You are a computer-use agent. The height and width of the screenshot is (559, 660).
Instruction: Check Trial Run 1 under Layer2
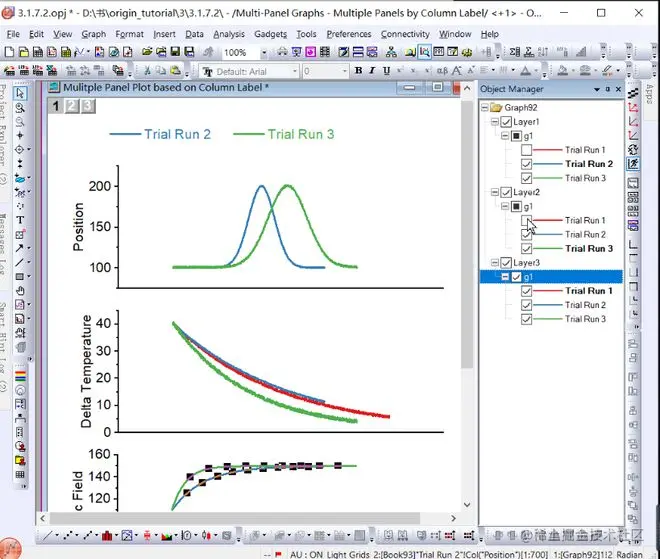point(526,220)
